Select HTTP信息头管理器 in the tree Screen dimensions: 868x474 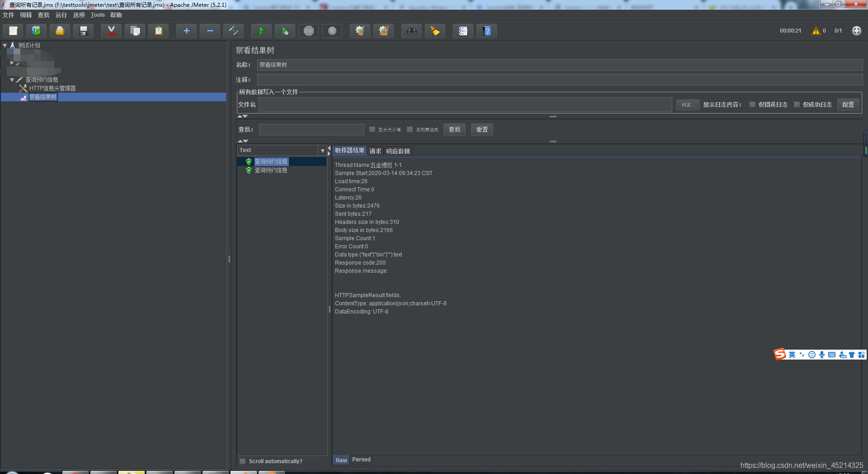tap(52, 88)
